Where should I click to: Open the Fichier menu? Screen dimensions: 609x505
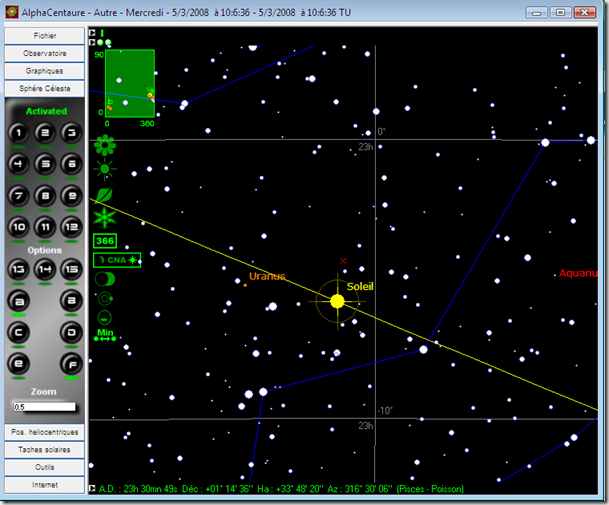pos(45,36)
